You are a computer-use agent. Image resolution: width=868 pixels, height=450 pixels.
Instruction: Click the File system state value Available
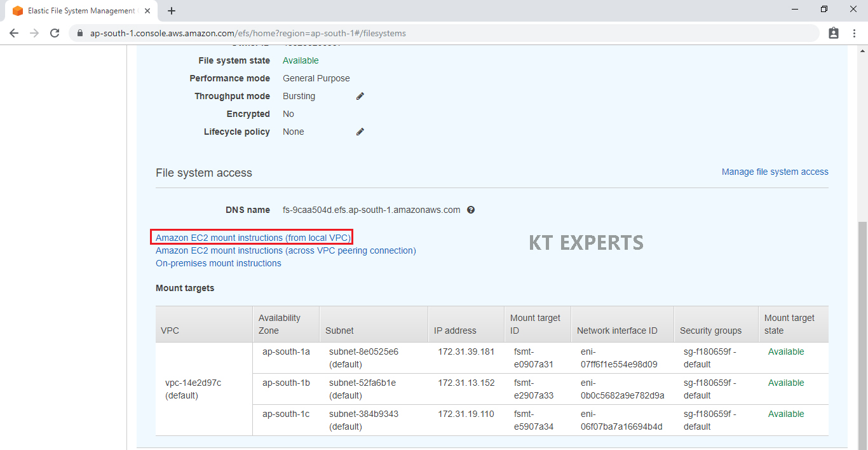(x=301, y=60)
